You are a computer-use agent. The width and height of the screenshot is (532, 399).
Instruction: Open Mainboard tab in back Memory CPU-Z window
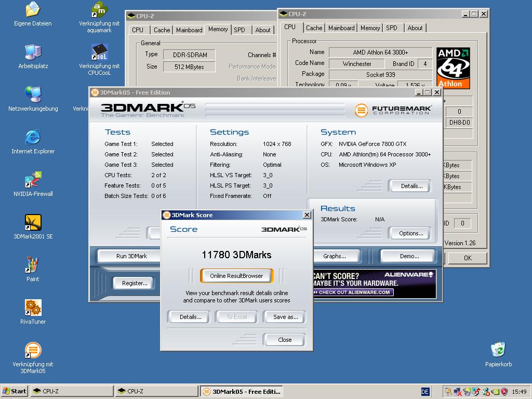(189, 30)
